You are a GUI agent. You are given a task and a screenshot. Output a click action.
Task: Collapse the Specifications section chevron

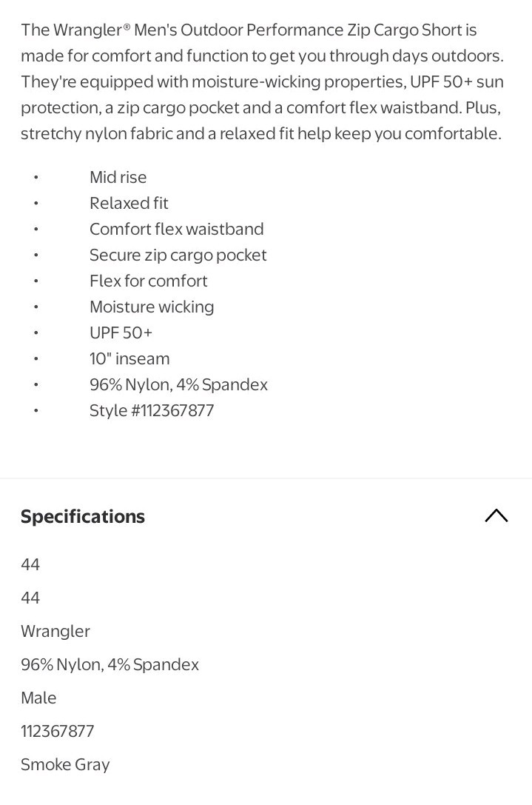pyautogui.click(x=496, y=515)
